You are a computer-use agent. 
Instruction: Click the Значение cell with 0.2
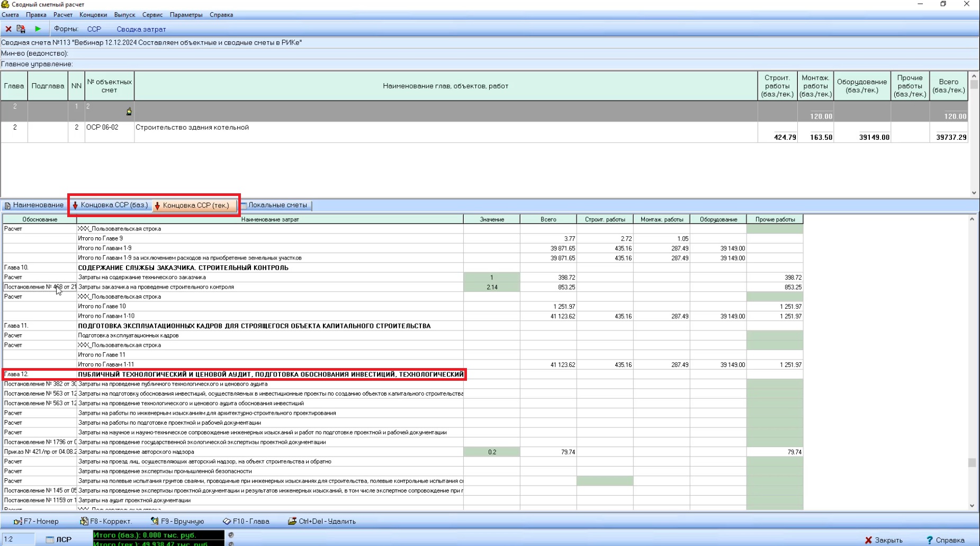(x=492, y=452)
